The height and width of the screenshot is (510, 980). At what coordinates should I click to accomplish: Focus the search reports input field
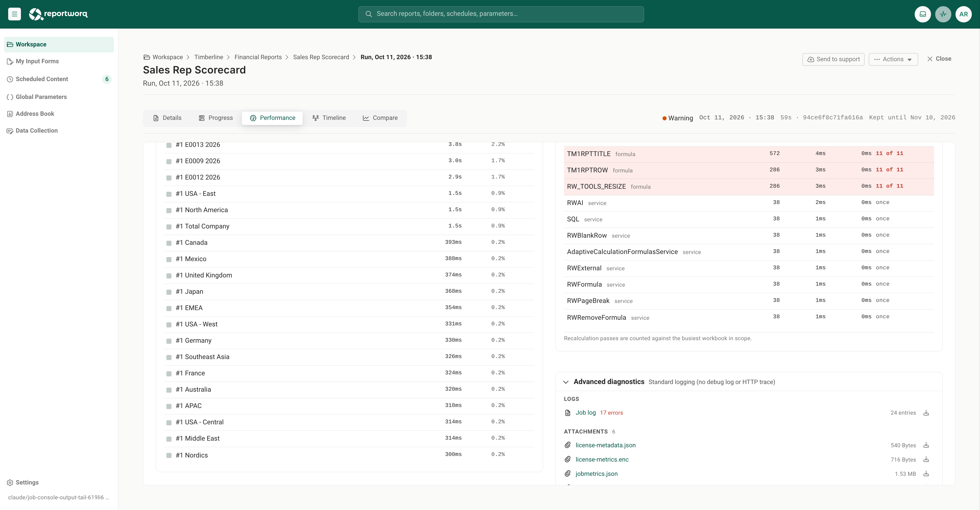click(x=501, y=14)
